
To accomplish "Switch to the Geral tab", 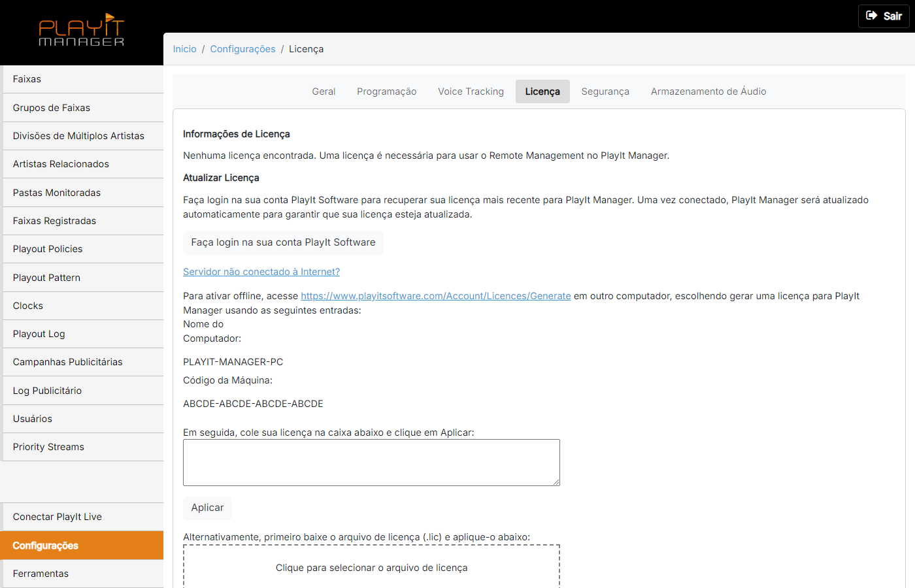I will (x=324, y=91).
